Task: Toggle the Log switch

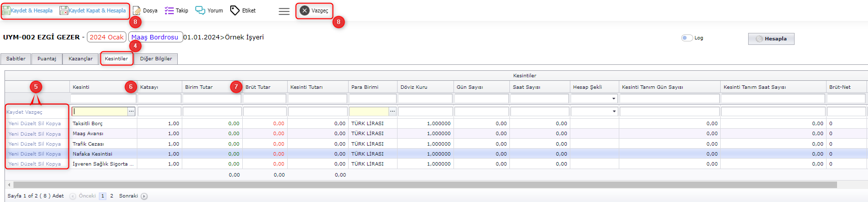Action: pos(687,38)
